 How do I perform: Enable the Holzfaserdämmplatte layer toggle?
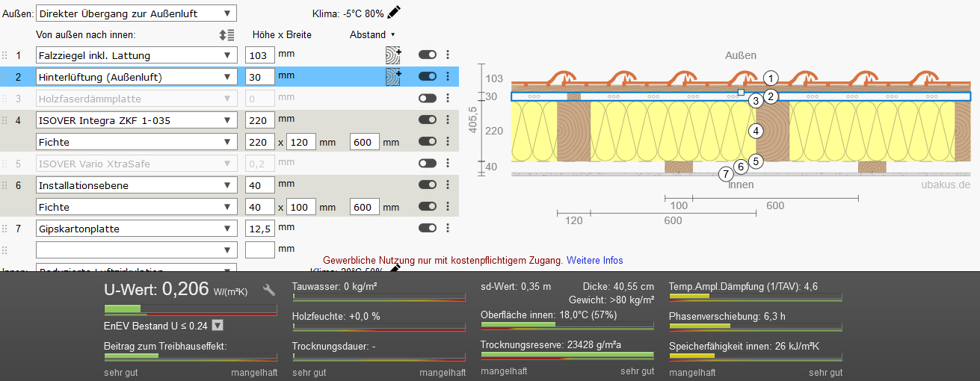click(x=428, y=99)
